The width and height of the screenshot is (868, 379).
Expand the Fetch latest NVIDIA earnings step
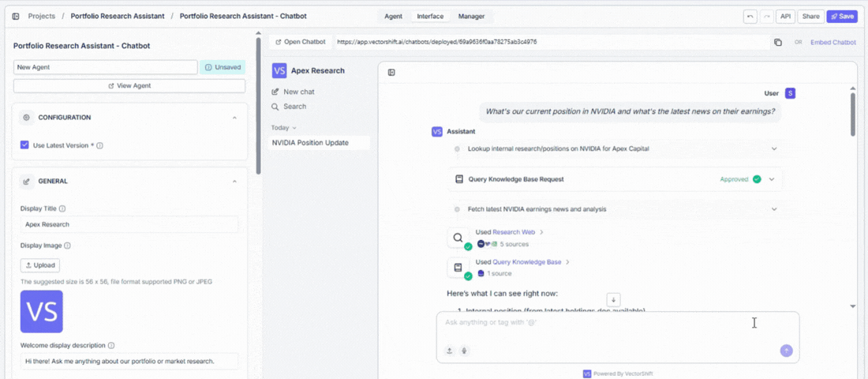tap(774, 209)
